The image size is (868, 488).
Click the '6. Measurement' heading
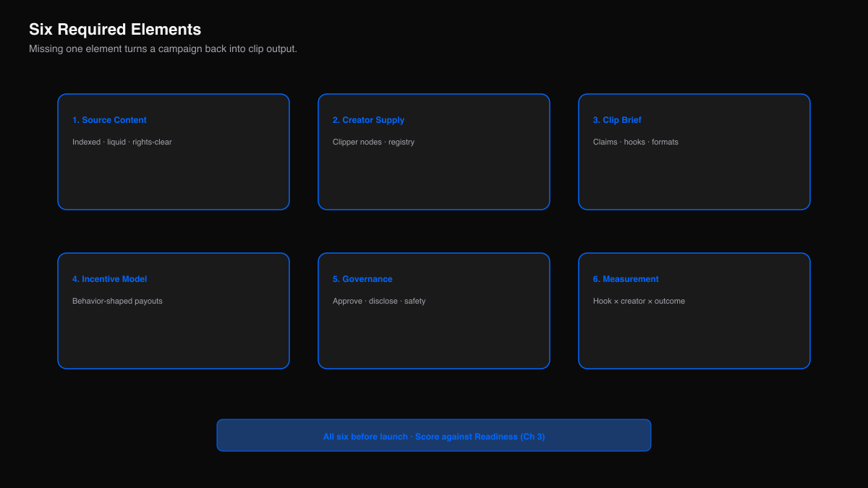pyautogui.click(x=626, y=279)
